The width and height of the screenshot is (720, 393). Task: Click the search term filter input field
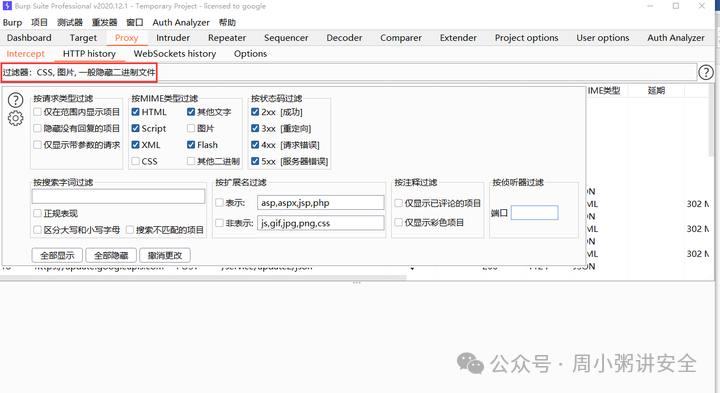tap(118, 196)
